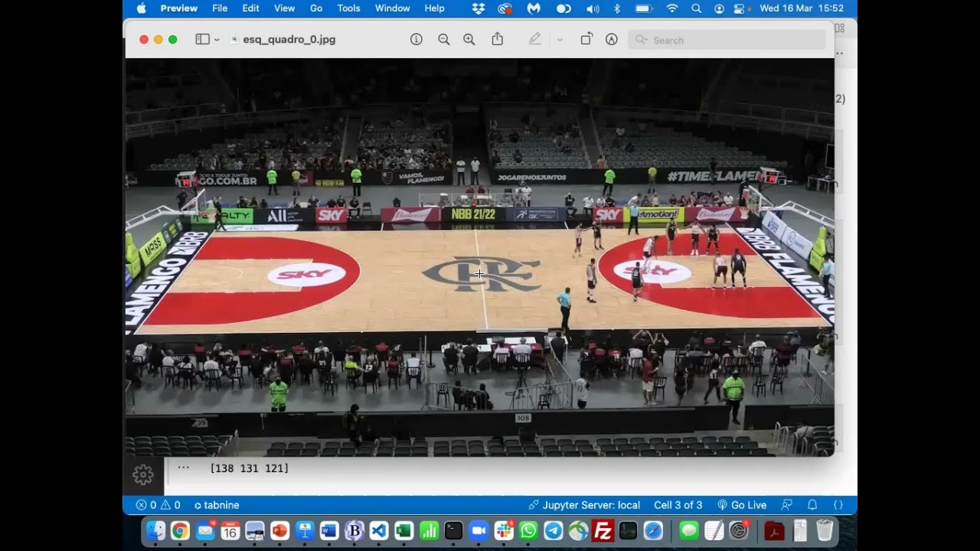Click the cell output more actions ellipsis
This screenshot has height=551, width=980.
[x=183, y=468]
